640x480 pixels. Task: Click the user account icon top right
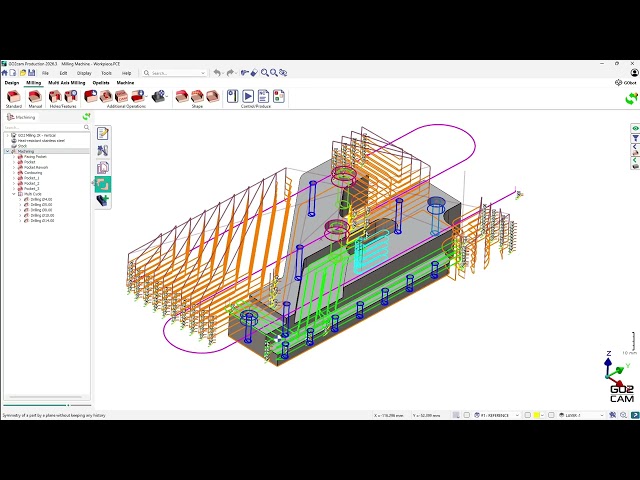pyautogui.click(x=634, y=73)
